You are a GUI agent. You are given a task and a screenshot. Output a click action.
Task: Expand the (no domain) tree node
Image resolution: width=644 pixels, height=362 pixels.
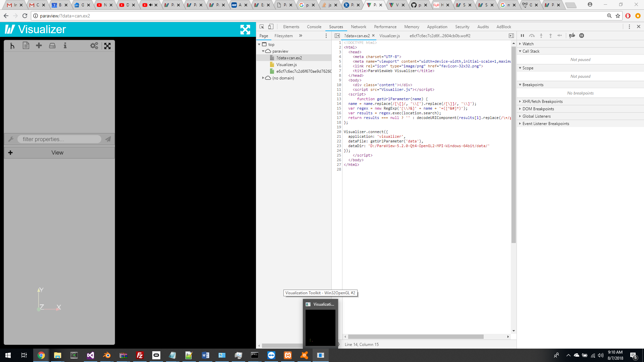pyautogui.click(x=263, y=78)
